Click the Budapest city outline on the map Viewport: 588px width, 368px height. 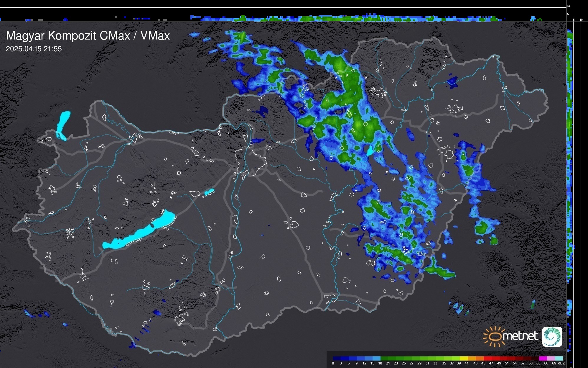click(x=251, y=161)
